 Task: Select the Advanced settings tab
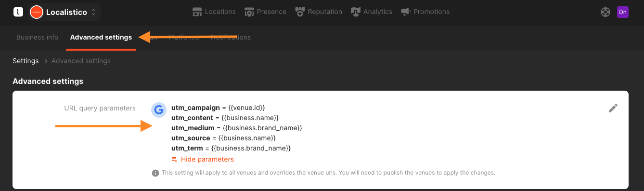[x=101, y=37]
